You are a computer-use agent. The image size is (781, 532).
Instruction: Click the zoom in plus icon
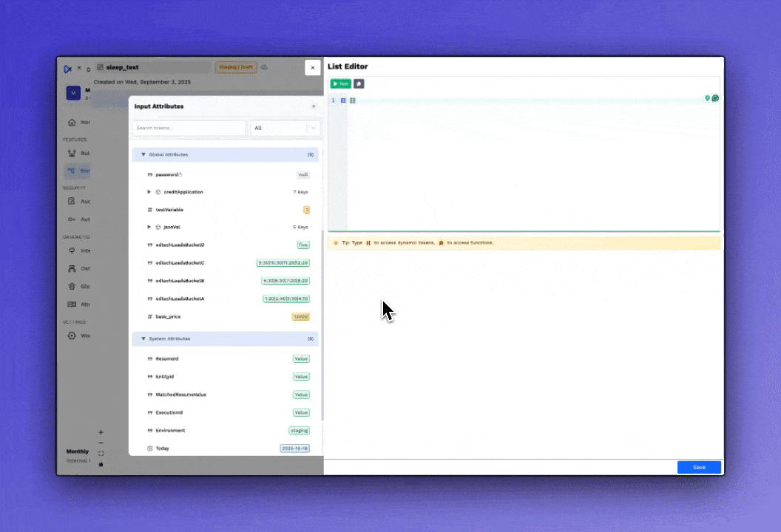101,432
